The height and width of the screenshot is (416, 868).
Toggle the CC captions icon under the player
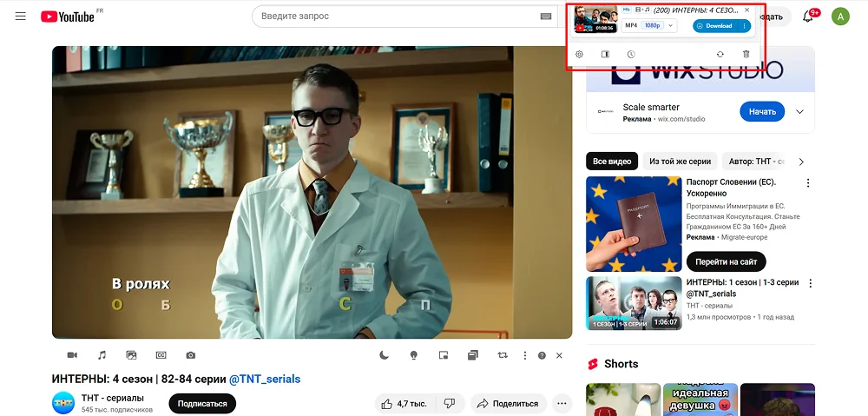[161, 355]
